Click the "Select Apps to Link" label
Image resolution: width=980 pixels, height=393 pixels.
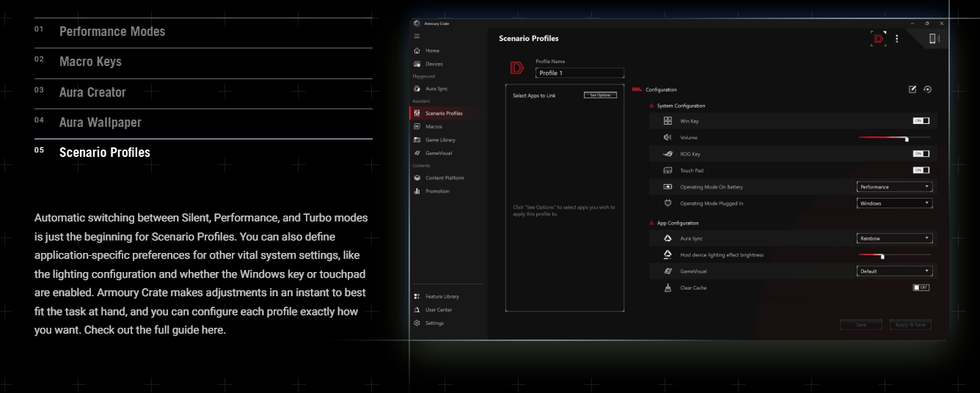pos(534,95)
